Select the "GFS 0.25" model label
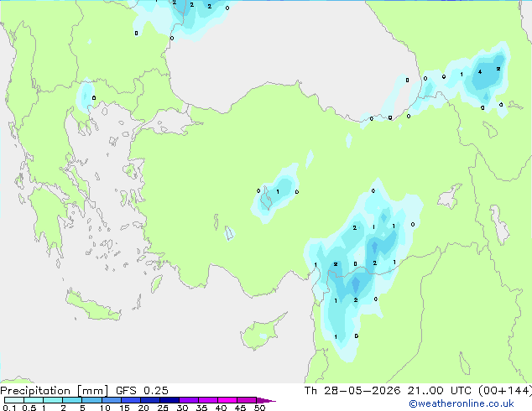The width and height of the screenshot is (532, 411). (x=142, y=391)
